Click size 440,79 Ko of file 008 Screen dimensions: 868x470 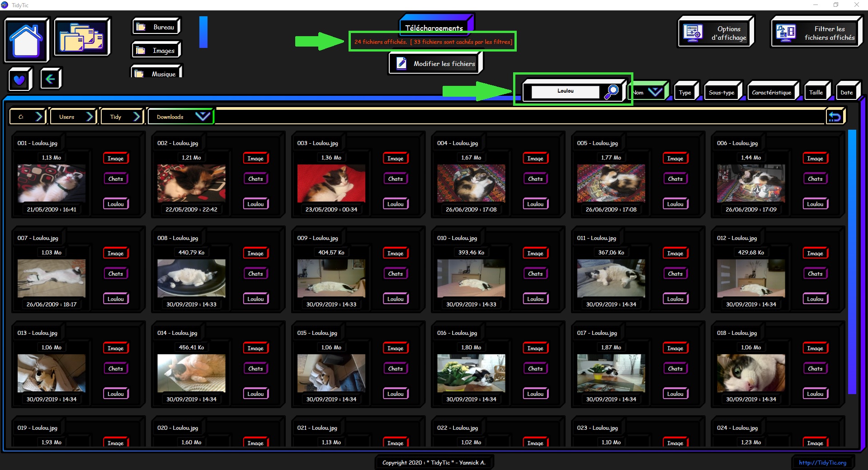[191, 253]
